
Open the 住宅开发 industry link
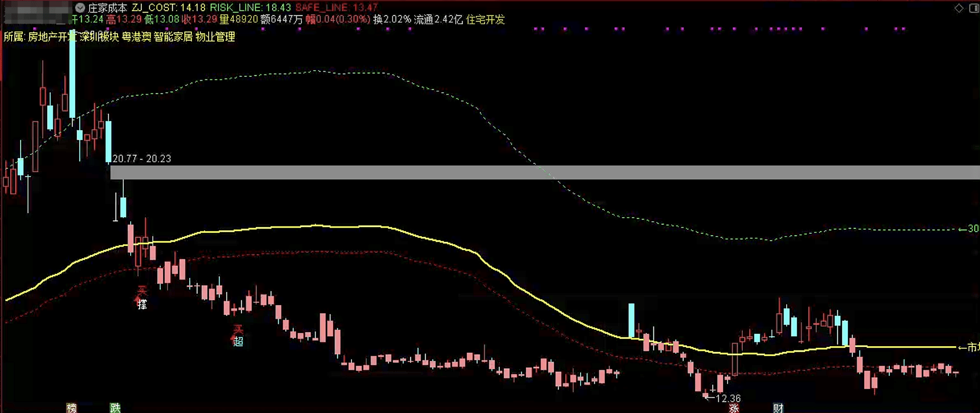[x=485, y=19]
